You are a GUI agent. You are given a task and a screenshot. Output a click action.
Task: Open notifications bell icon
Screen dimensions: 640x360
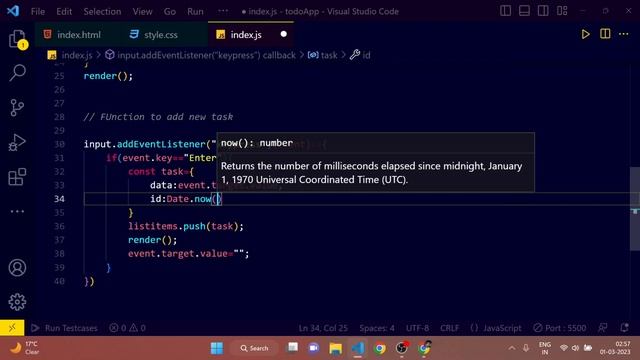[624, 328]
